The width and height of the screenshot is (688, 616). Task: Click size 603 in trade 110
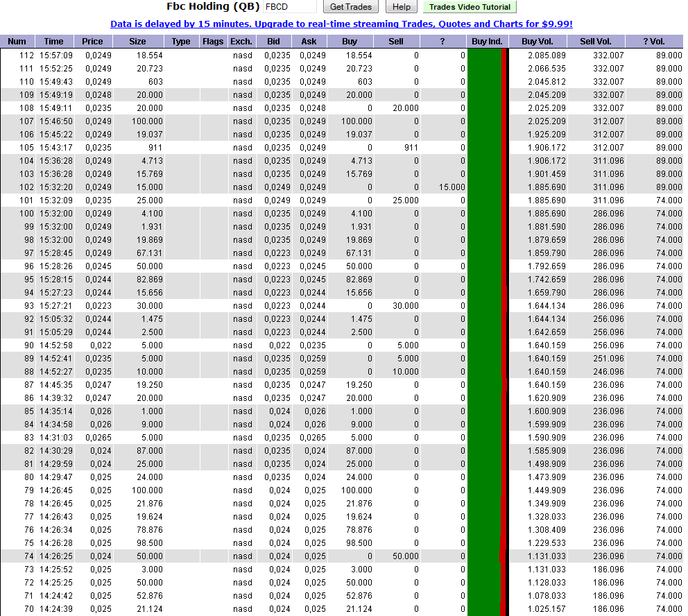[x=155, y=82]
